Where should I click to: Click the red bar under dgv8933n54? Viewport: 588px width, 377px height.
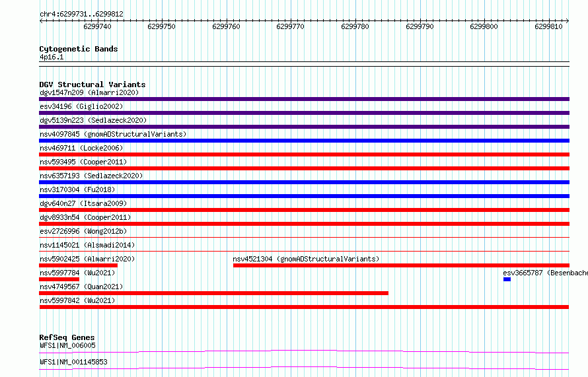click(304, 224)
